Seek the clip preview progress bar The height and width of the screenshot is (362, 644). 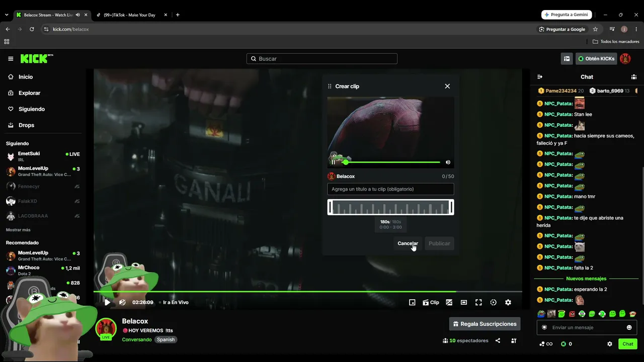pos(391,162)
